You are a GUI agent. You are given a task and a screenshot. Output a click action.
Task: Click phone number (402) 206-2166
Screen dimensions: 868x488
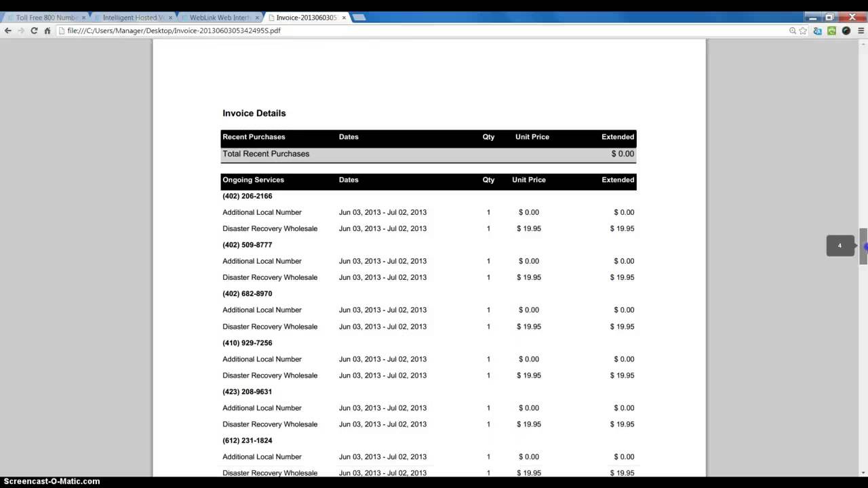[x=248, y=196]
